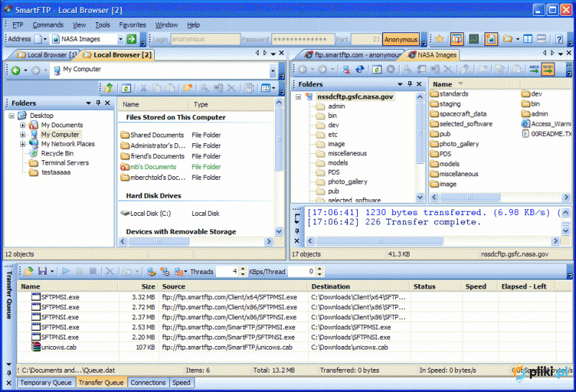
Task: Open the Tools menu
Action: 102,25
